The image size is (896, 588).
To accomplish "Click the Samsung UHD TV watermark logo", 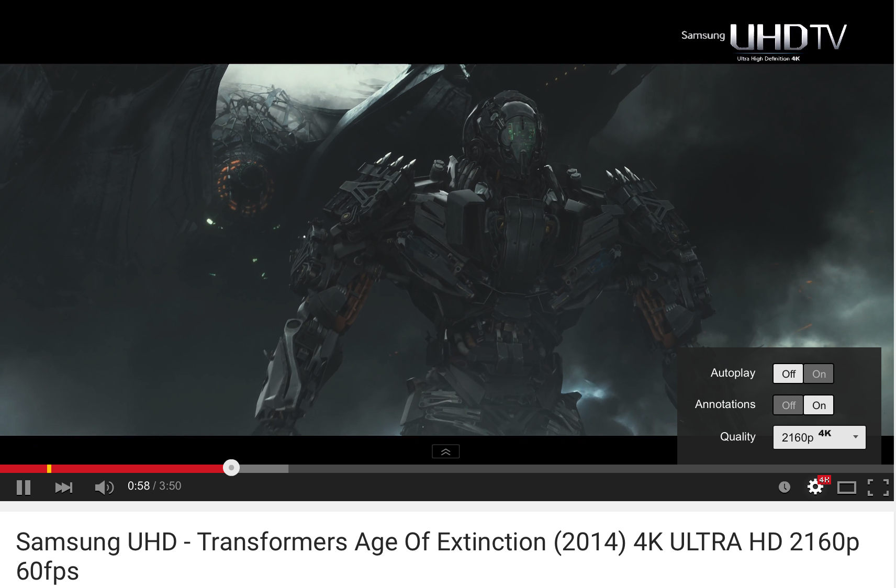I will pyautogui.click(x=764, y=42).
